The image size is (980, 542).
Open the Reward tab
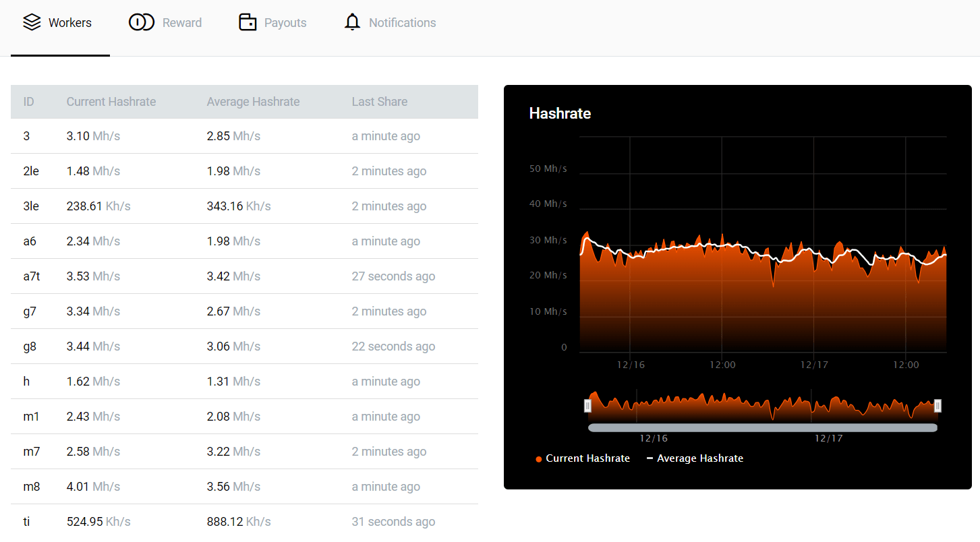(x=181, y=23)
